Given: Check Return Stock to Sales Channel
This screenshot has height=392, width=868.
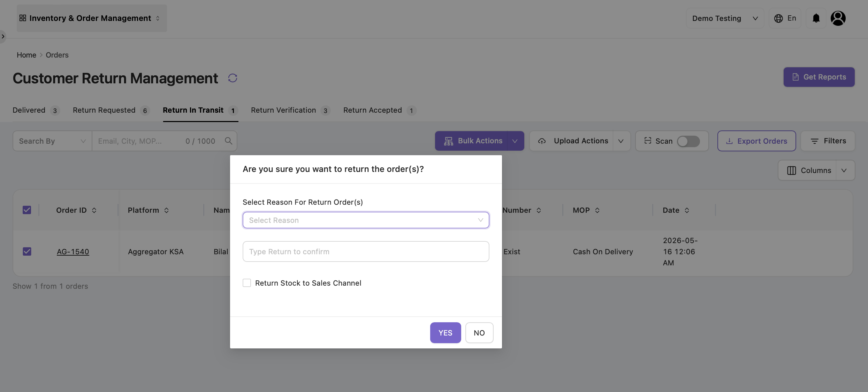Looking at the screenshot, I should point(247,283).
